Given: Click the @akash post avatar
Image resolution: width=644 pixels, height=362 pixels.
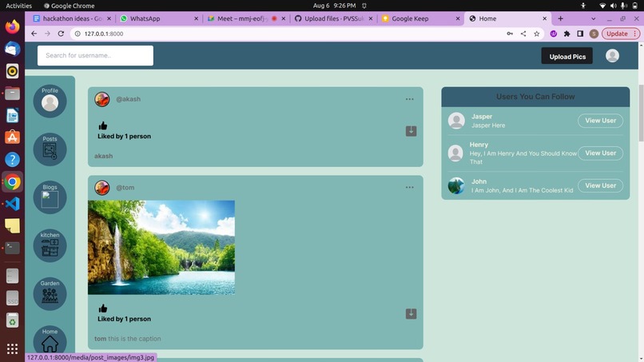Looking at the screenshot, I should click(101, 99).
